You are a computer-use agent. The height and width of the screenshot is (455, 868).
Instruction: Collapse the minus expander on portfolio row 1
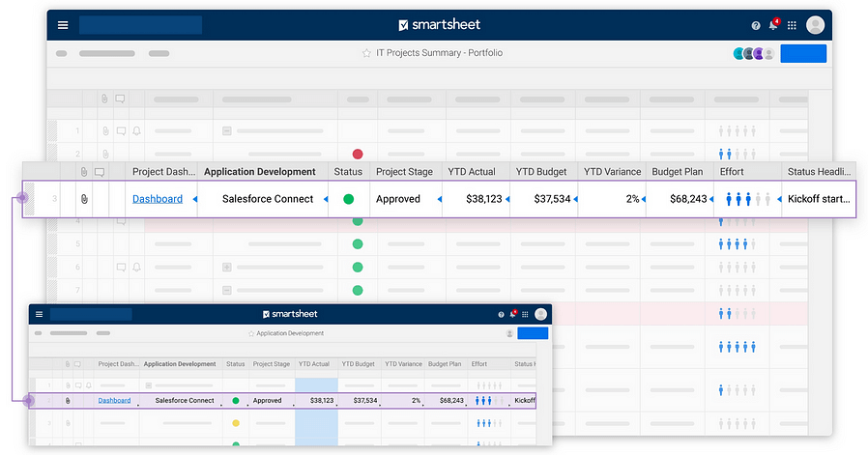[227, 131]
